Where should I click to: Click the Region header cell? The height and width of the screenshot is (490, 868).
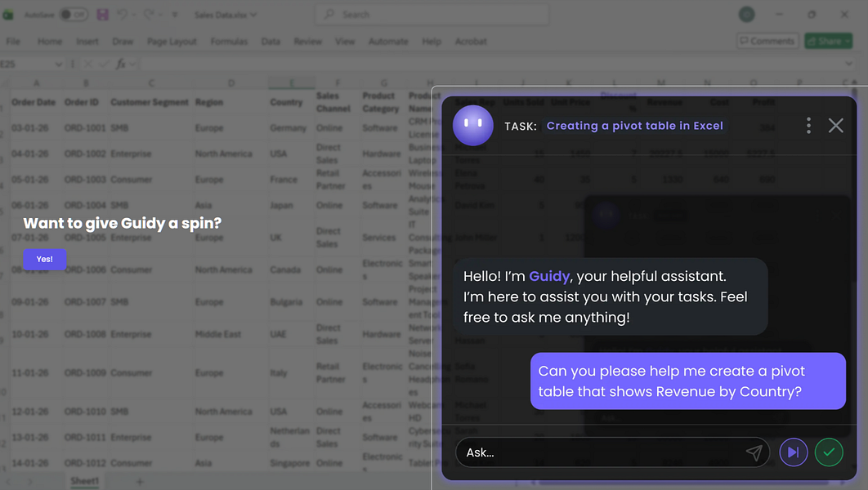(x=209, y=102)
